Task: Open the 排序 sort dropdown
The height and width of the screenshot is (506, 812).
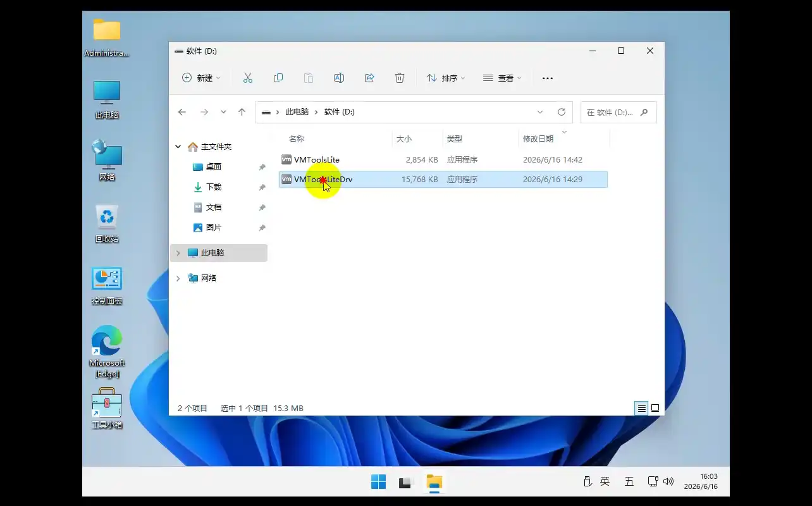Action: click(x=446, y=78)
